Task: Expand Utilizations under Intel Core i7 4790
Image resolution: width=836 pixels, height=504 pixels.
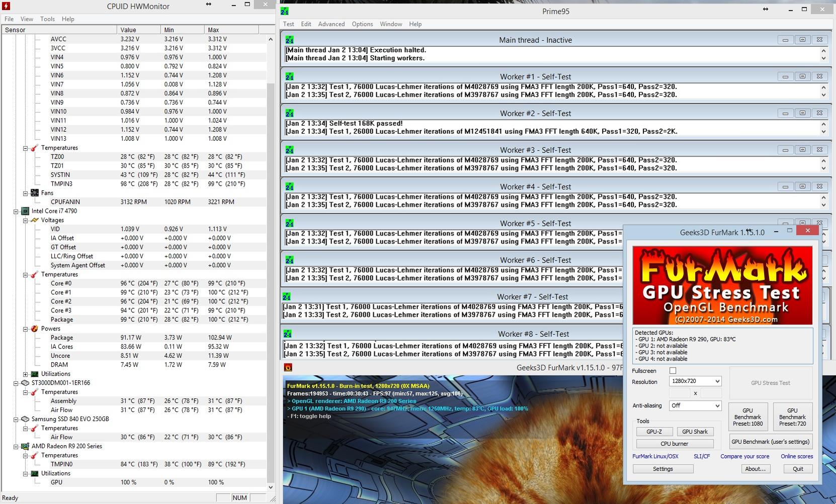Action: coord(25,374)
